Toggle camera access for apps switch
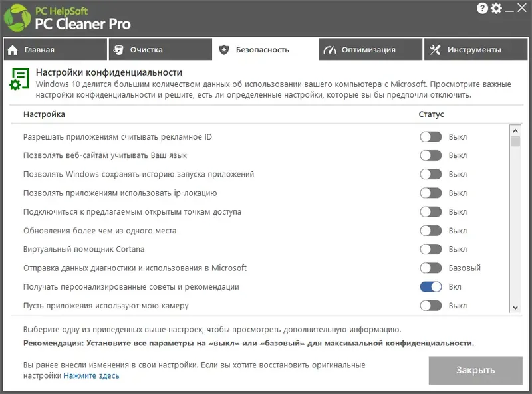 point(430,306)
